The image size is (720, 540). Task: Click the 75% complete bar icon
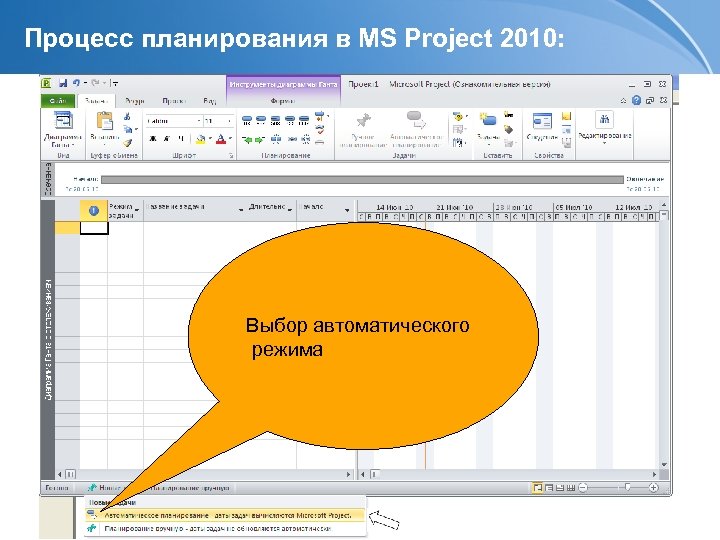pyautogui.click(x=290, y=121)
